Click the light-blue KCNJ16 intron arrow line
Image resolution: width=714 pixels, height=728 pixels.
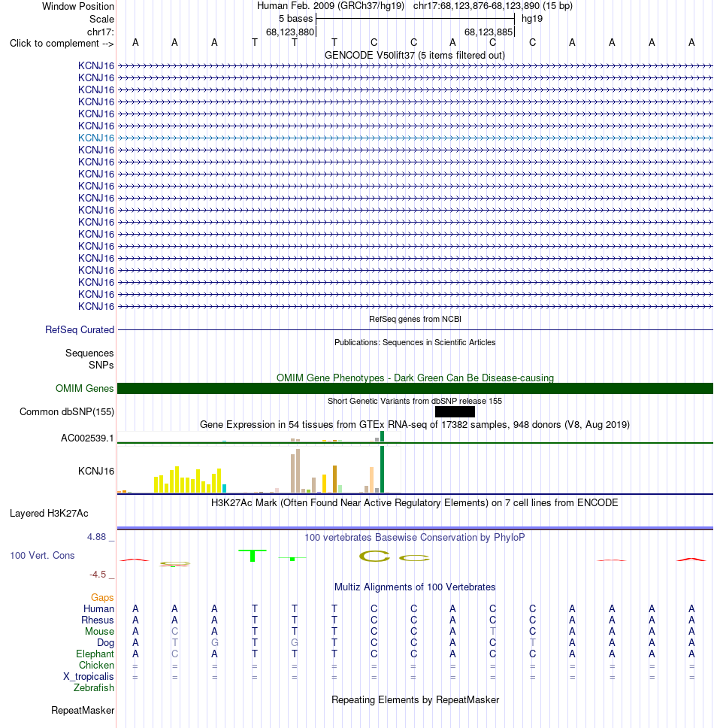415,138
